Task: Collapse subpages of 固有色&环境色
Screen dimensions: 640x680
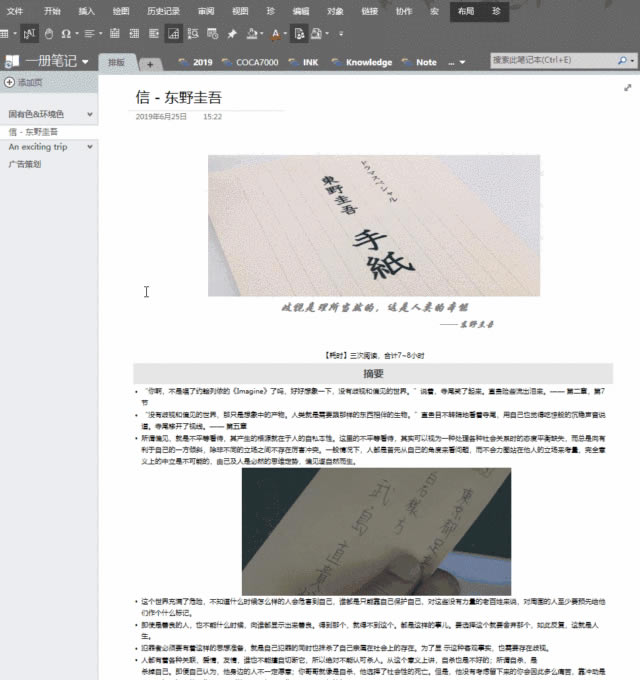Action: click(90, 114)
